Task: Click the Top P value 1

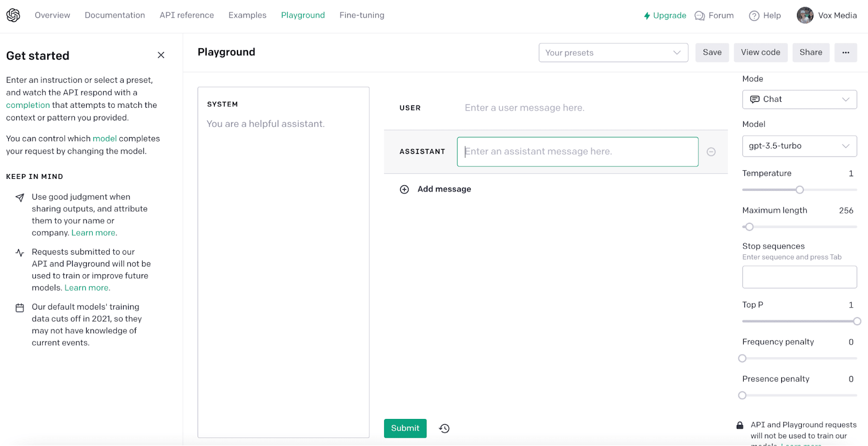Action: (x=851, y=305)
